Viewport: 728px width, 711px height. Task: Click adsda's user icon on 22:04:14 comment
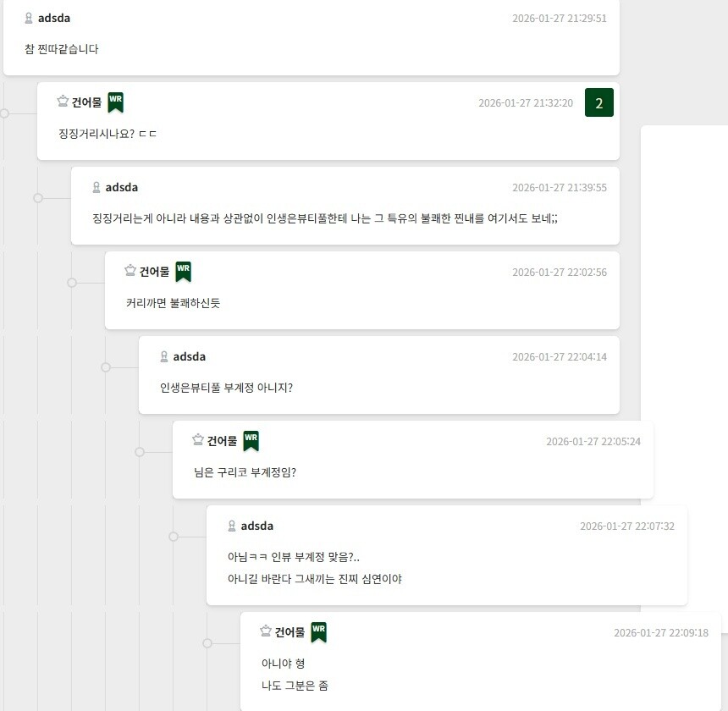[x=164, y=356]
